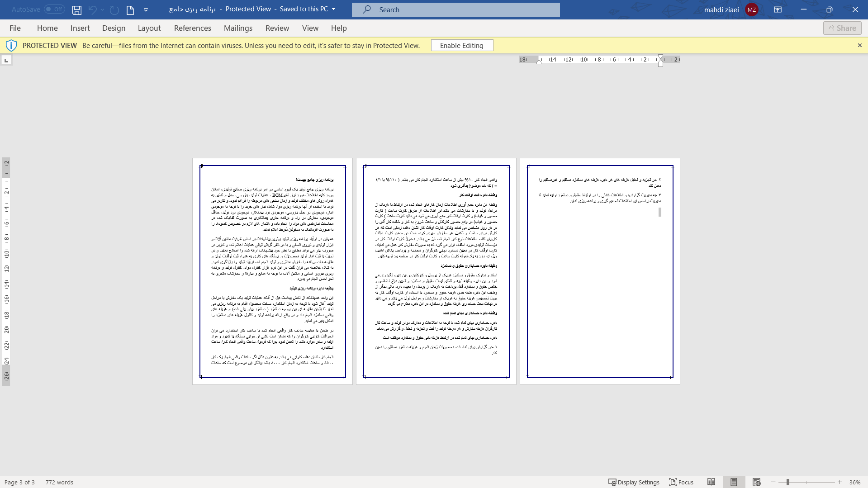Open the Layout tab

pyautogui.click(x=149, y=28)
